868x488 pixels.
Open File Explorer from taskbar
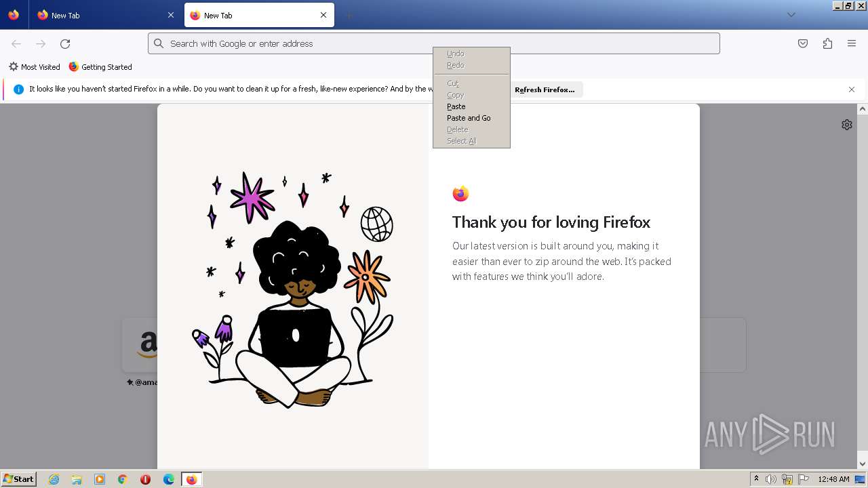(77, 479)
